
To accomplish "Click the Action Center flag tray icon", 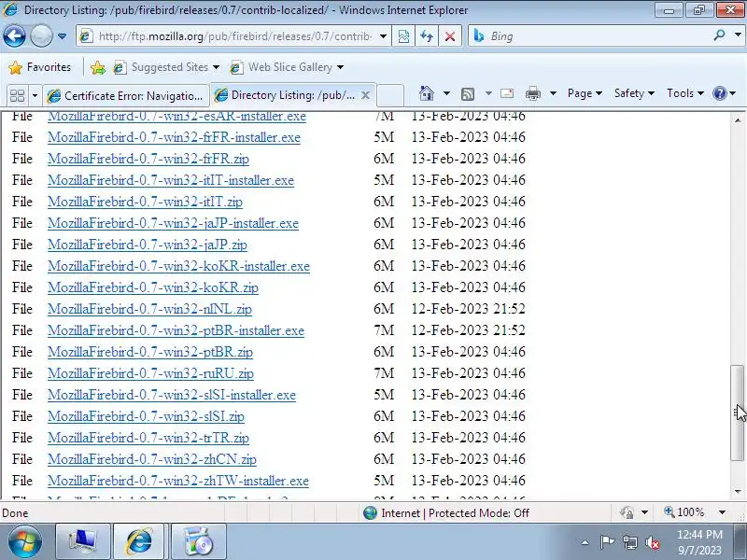I will point(607,542).
